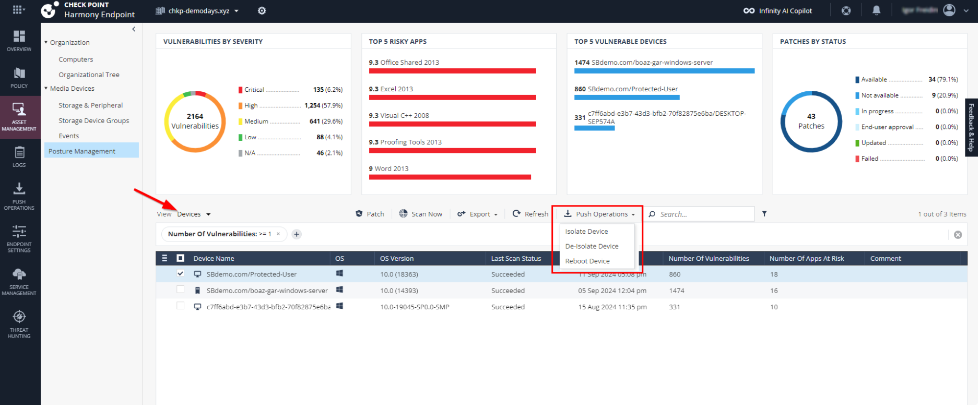Open the View Devices dropdown
This screenshot has width=980, height=410.
coord(194,214)
